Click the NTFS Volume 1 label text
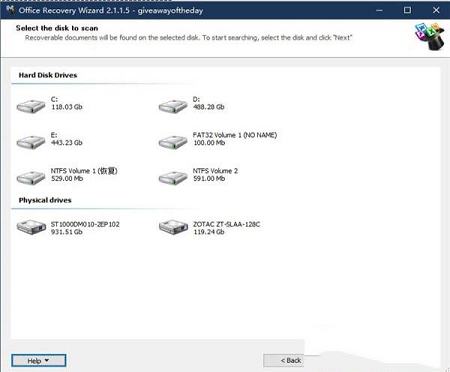The width and height of the screenshot is (450, 372). click(x=84, y=171)
